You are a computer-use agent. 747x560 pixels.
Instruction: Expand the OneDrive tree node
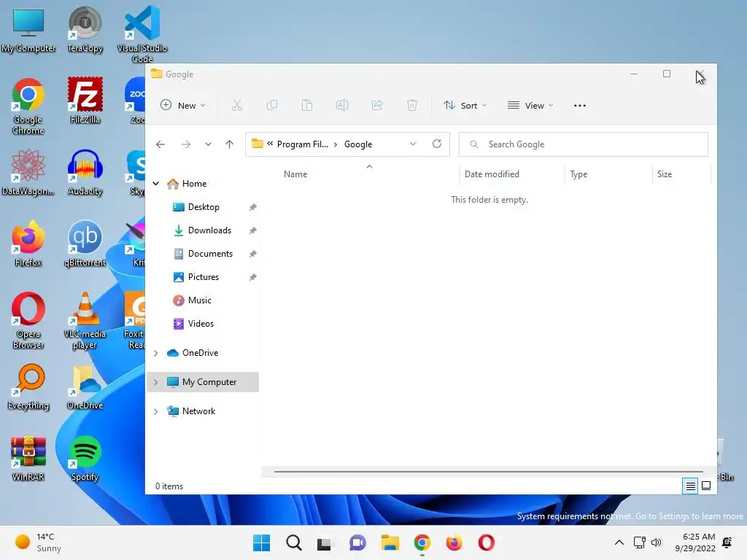(156, 353)
